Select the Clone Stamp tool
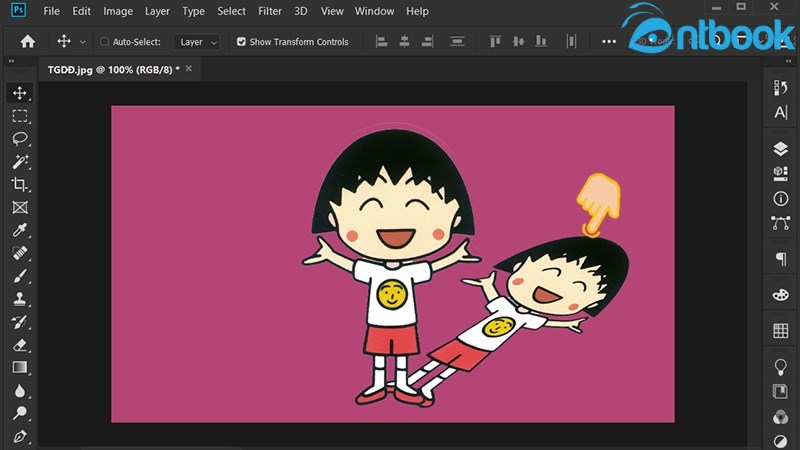800x450 pixels. pyautogui.click(x=20, y=299)
